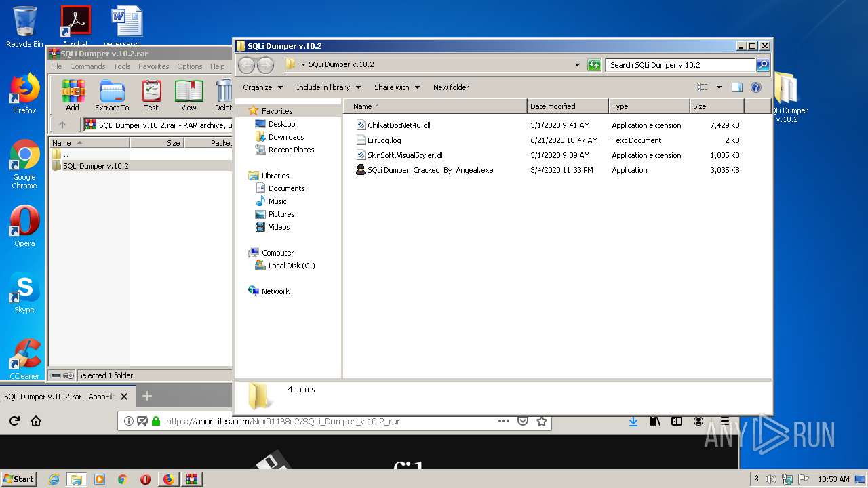The width and height of the screenshot is (868, 488).
Task: Click the volume tray icon
Action: pos(771,479)
